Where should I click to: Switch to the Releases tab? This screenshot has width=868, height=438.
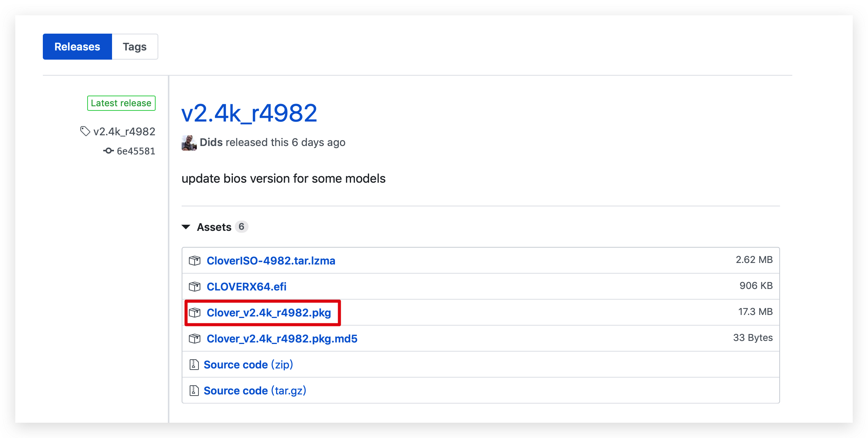pos(77,47)
